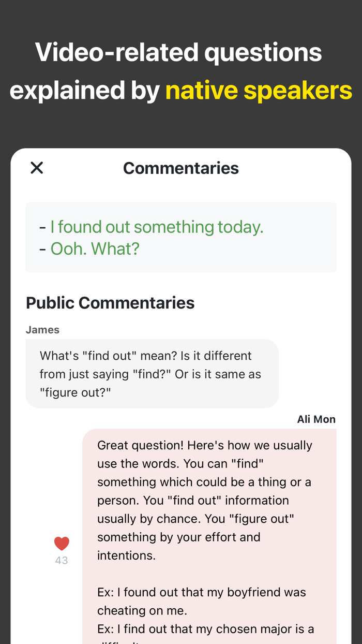Screen dimensions: 362x644
Task: Tap the headline 'native speakers' in yellow
Action: pyautogui.click(x=259, y=90)
